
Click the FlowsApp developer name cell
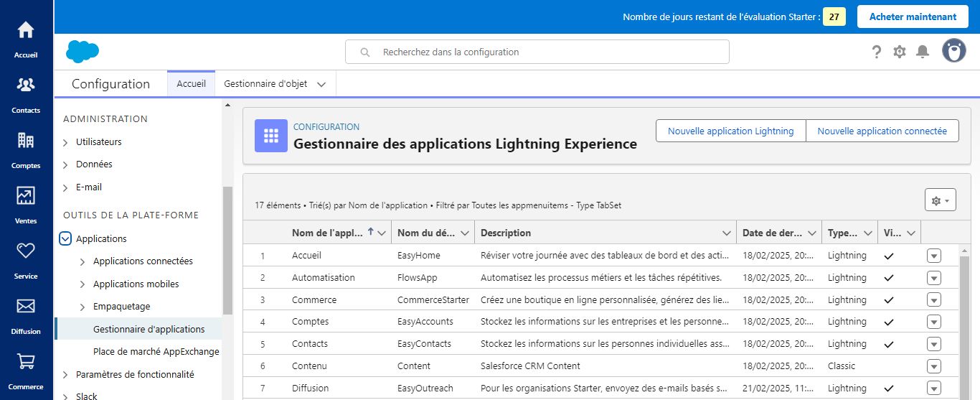(x=417, y=277)
